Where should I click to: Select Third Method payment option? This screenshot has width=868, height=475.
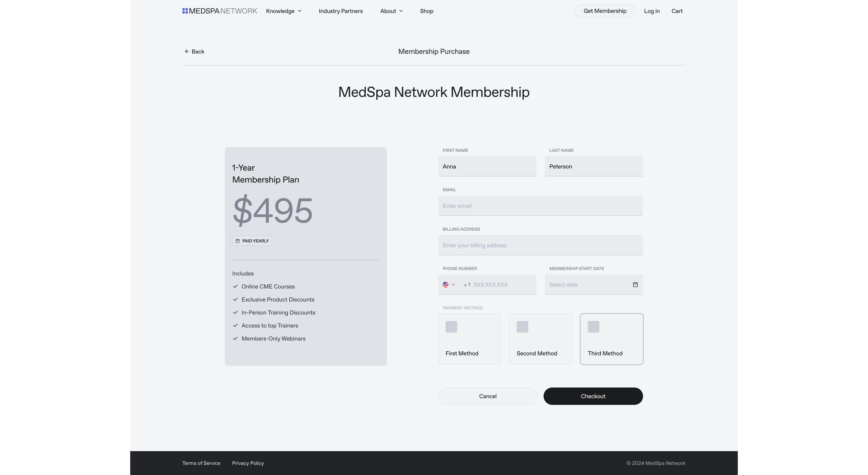pyautogui.click(x=612, y=339)
